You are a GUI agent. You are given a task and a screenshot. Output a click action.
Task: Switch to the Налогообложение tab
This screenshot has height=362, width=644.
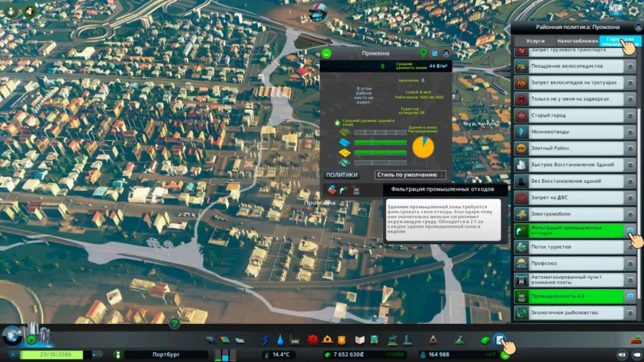[578, 40]
